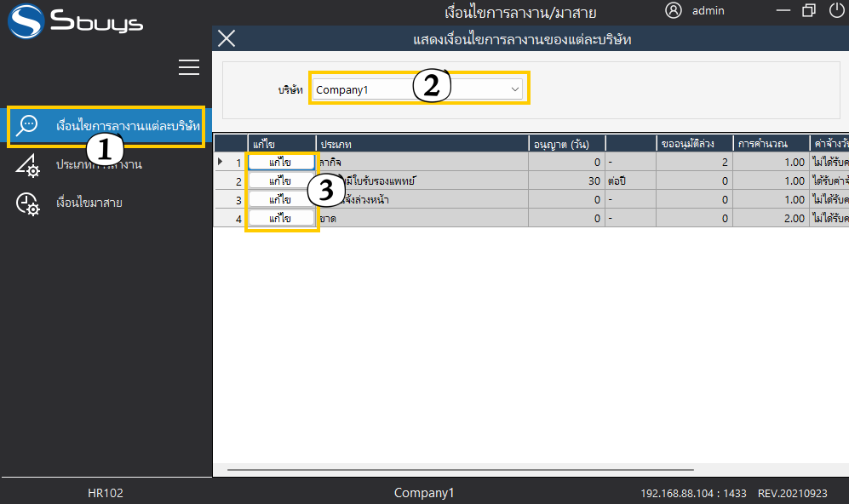Screen dimensions: 849x504
Task: Close the panel with the X icon
Action: coord(227,38)
